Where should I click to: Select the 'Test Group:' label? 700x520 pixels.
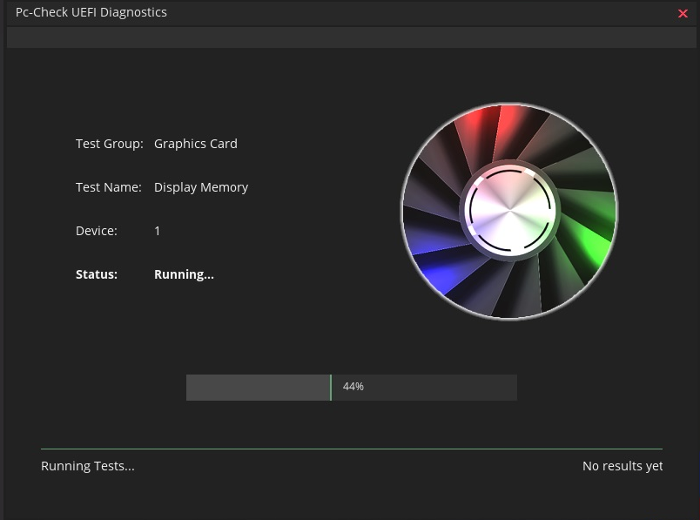click(x=109, y=144)
